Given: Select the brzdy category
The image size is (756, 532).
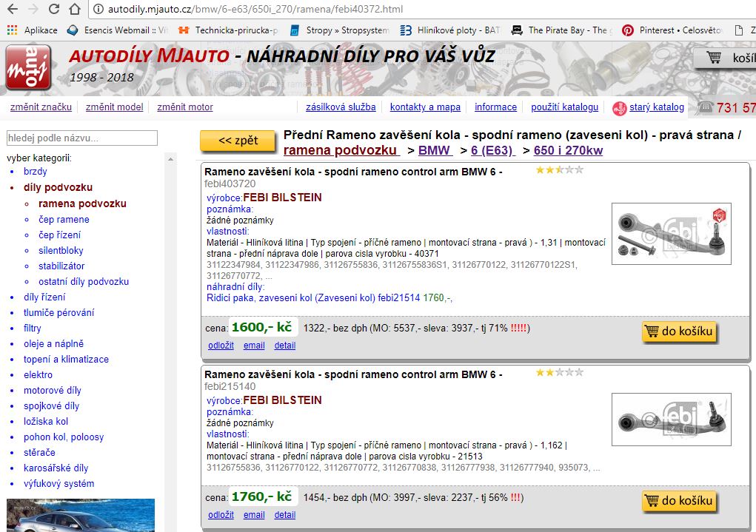Looking at the screenshot, I should coord(36,171).
